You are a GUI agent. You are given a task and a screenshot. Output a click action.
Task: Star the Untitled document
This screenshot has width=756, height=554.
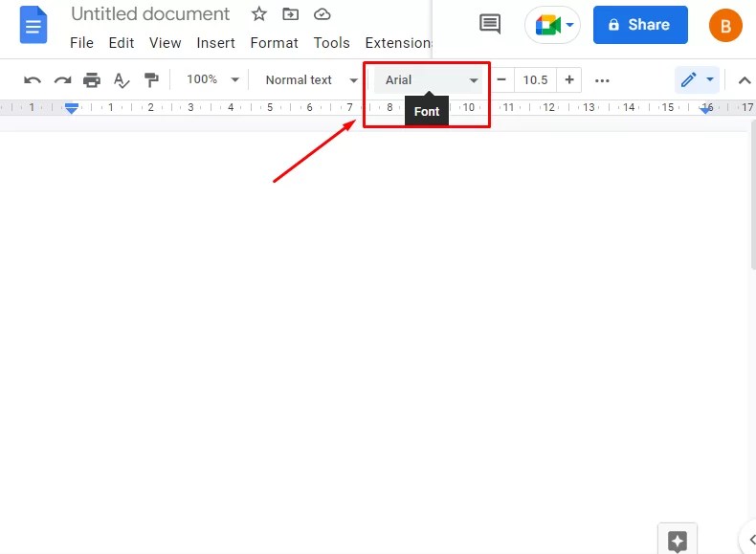click(x=259, y=14)
